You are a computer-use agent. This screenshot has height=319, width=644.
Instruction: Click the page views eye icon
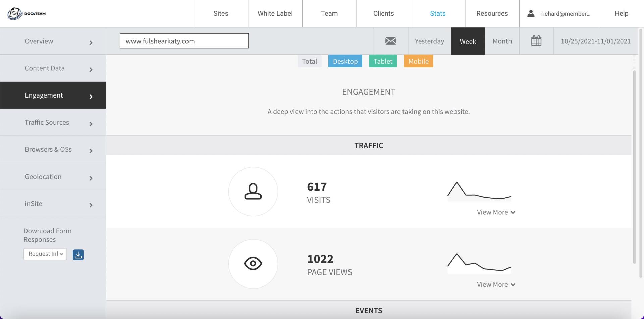tap(253, 264)
